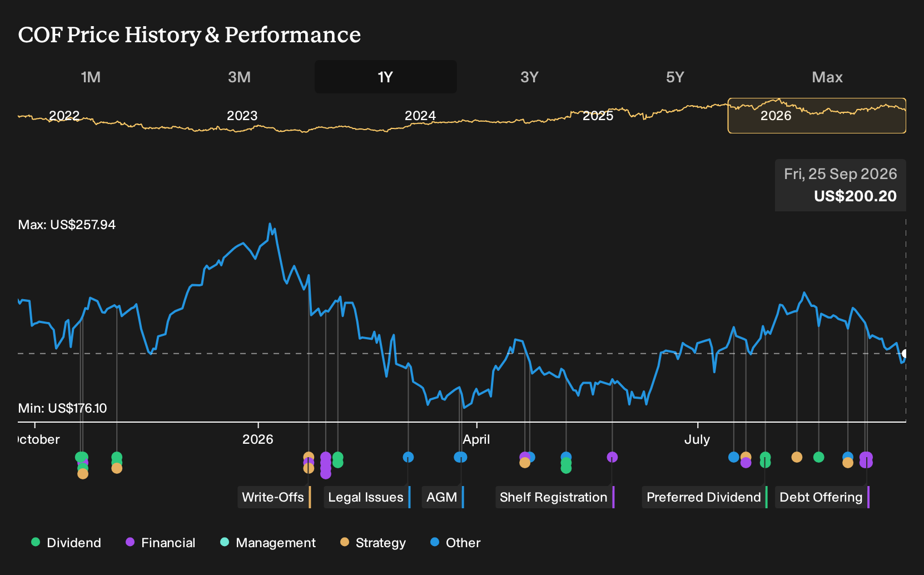Show the Max range tab
The image size is (924, 575).
(x=827, y=77)
